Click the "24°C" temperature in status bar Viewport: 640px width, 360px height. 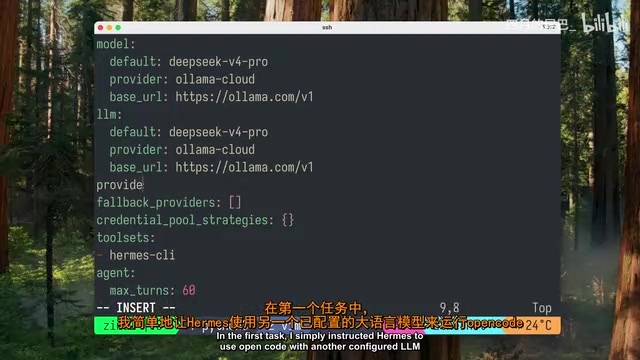click(x=538, y=325)
